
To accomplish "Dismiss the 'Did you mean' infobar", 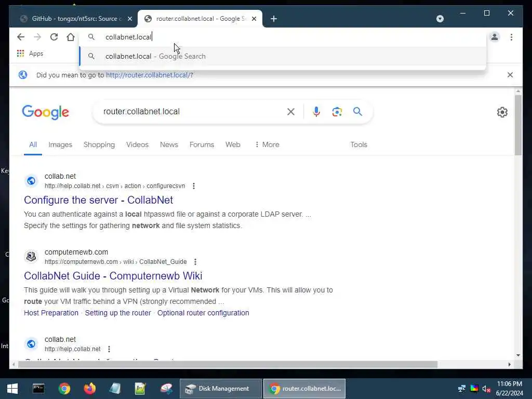I will (x=510, y=75).
